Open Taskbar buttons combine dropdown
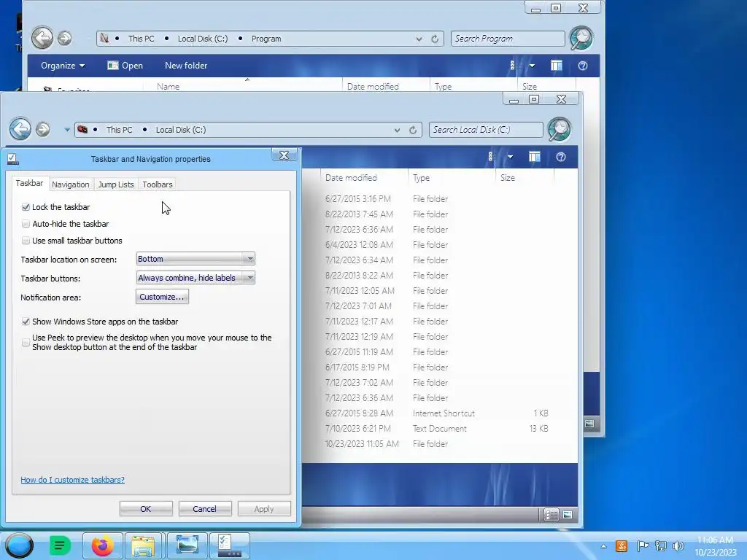Image resolution: width=747 pixels, height=560 pixels. coord(196,278)
